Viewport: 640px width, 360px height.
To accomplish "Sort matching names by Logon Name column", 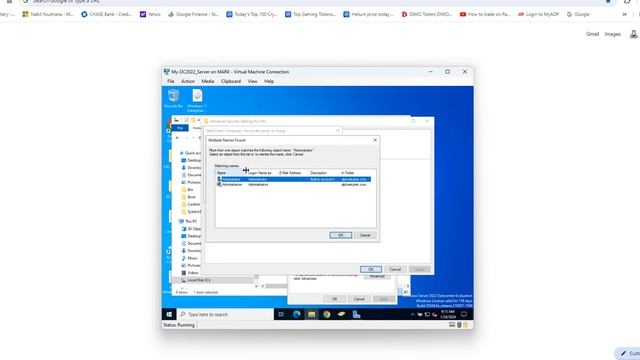I will (262, 173).
